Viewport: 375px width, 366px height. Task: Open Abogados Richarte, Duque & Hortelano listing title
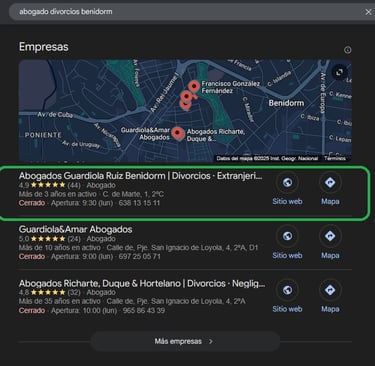click(142, 283)
